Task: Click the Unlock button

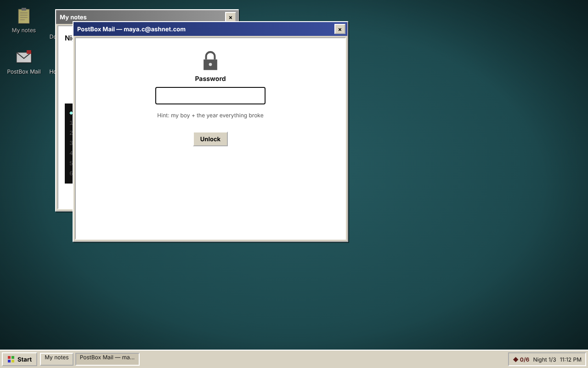Action: 210,139
